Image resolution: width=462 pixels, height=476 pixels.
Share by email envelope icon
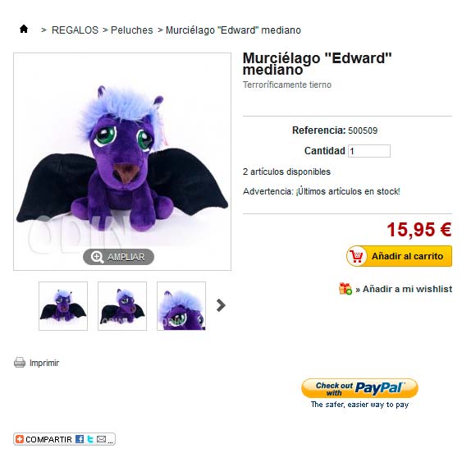102,439
